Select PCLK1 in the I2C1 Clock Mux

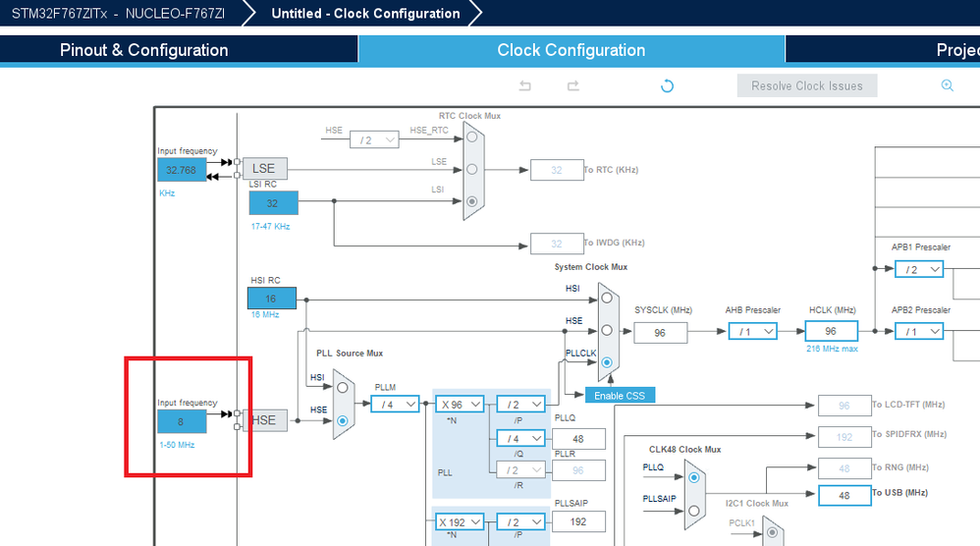(x=773, y=533)
